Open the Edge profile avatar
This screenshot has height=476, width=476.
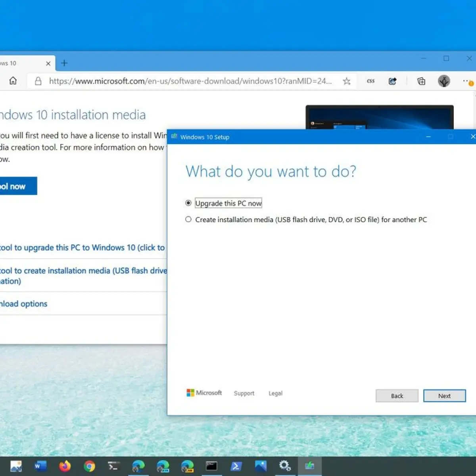coord(444,81)
